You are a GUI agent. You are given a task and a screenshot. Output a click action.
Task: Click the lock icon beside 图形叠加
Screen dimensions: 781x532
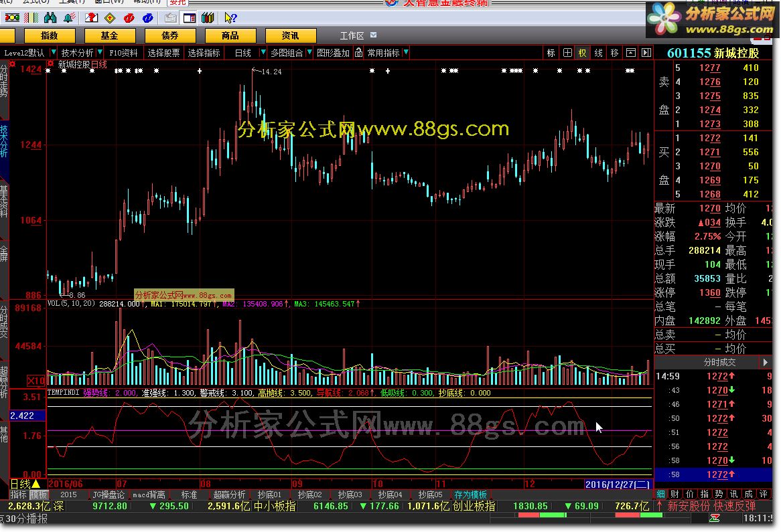[358, 53]
